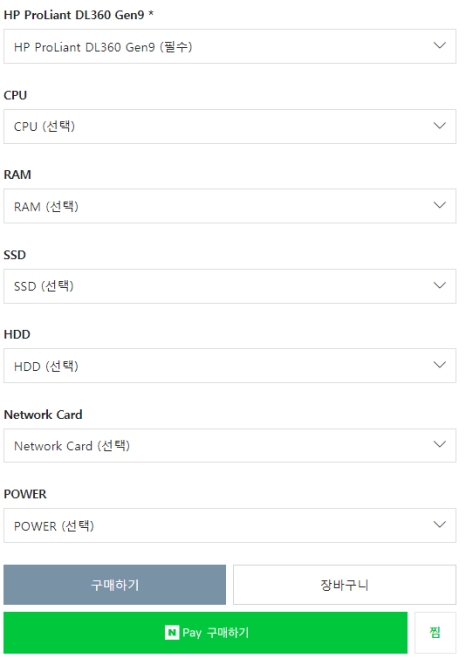Click the HDD dropdown chevron arrow
This screenshot has width=466, height=672.
(x=439, y=365)
